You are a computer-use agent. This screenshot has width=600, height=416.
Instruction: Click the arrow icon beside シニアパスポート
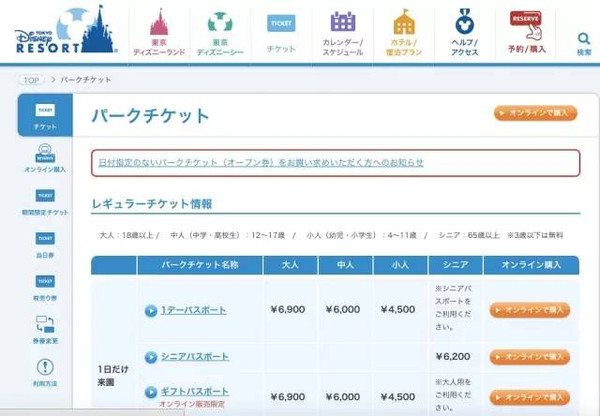[x=151, y=357]
